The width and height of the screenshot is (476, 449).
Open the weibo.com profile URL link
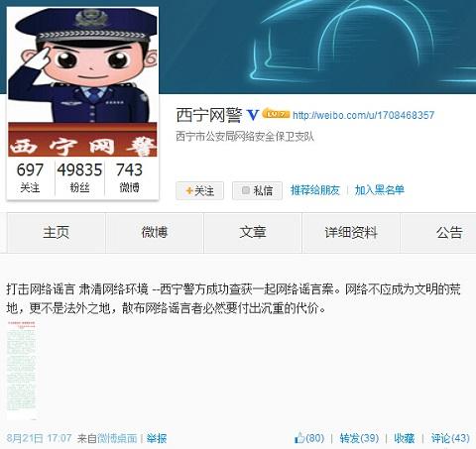pyautogui.click(x=363, y=115)
